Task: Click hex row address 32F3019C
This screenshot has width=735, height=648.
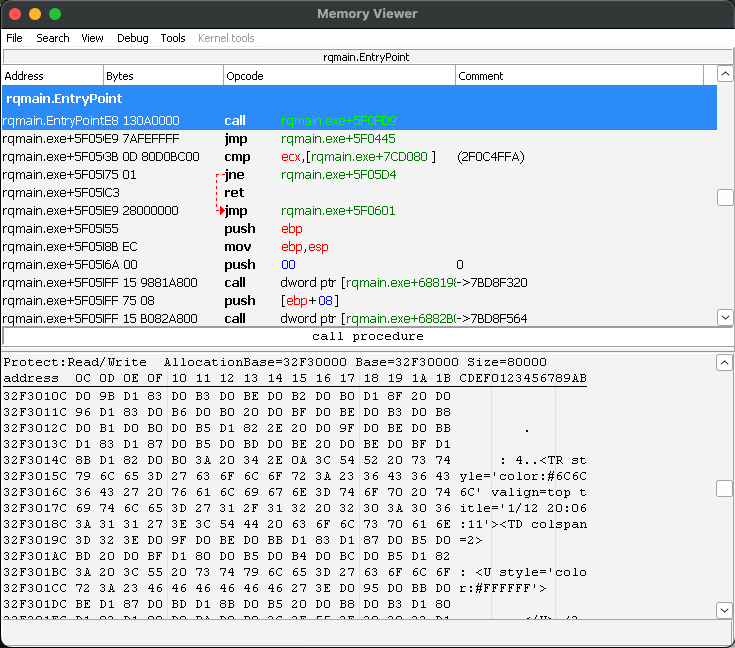Action: pyautogui.click(x=35, y=540)
